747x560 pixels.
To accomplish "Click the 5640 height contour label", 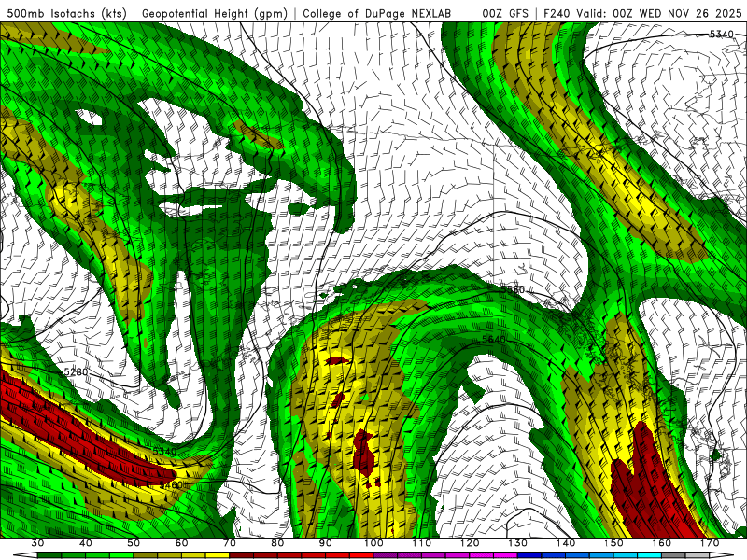I will [x=494, y=340].
